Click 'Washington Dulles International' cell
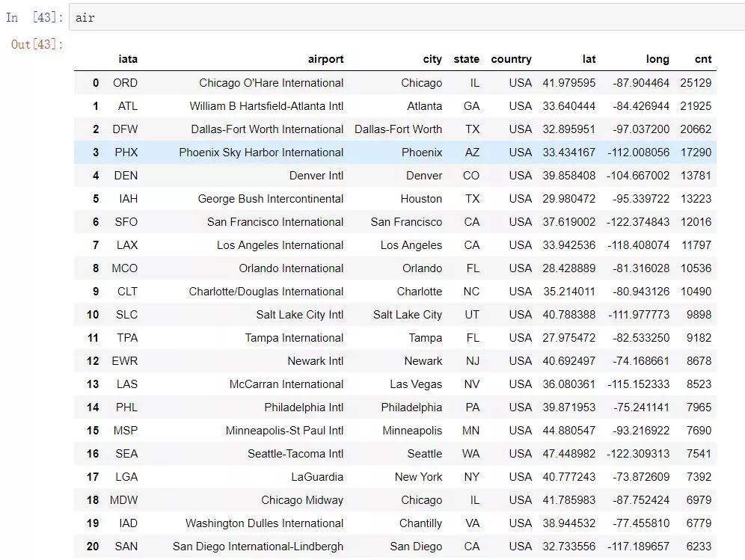This screenshot has height=560, width=745. [264, 523]
